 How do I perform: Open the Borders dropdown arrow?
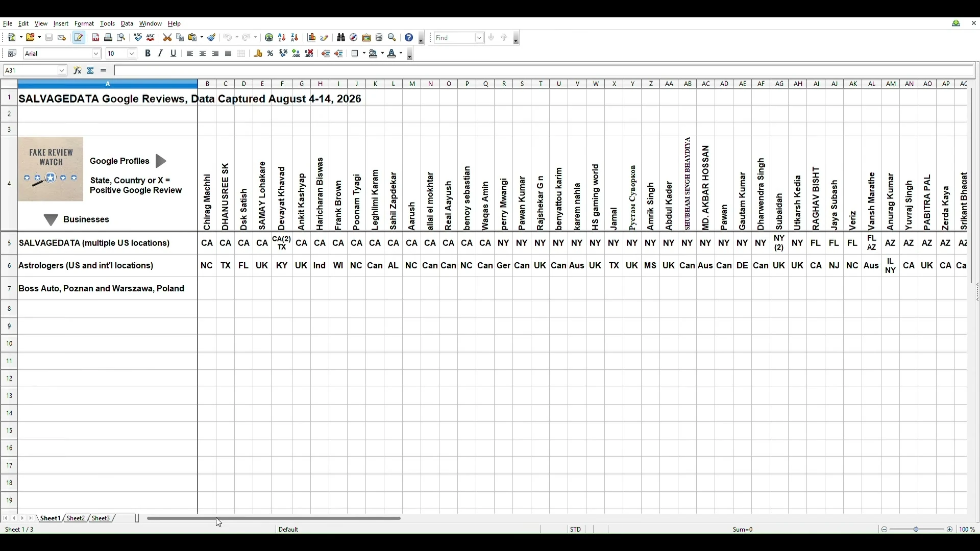(x=363, y=54)
